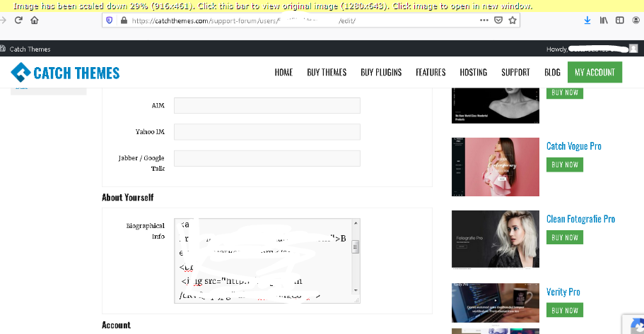Open the BUY THEMES menu item
Viewport: 644px width, 334px height.
327,73
